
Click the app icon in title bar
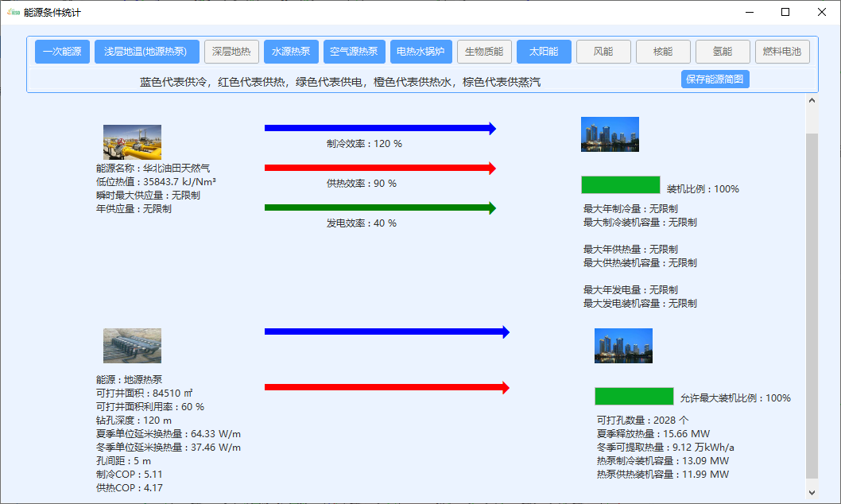[x=13, y=12]
